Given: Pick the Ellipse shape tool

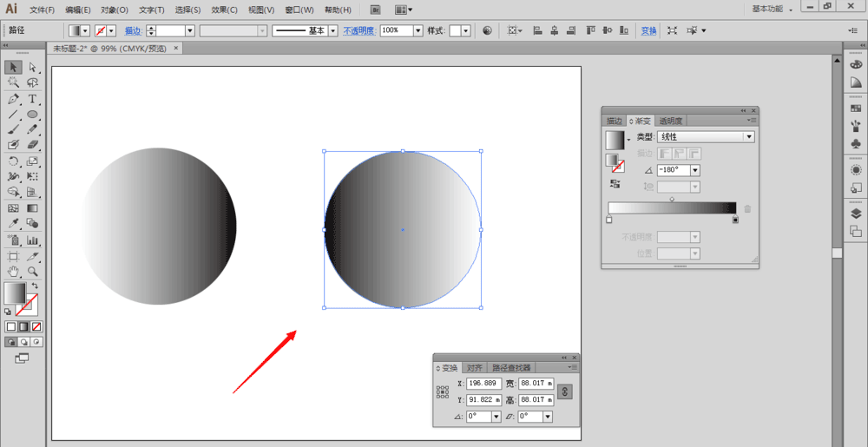Looking at the screenshot, I should (32, 115).
